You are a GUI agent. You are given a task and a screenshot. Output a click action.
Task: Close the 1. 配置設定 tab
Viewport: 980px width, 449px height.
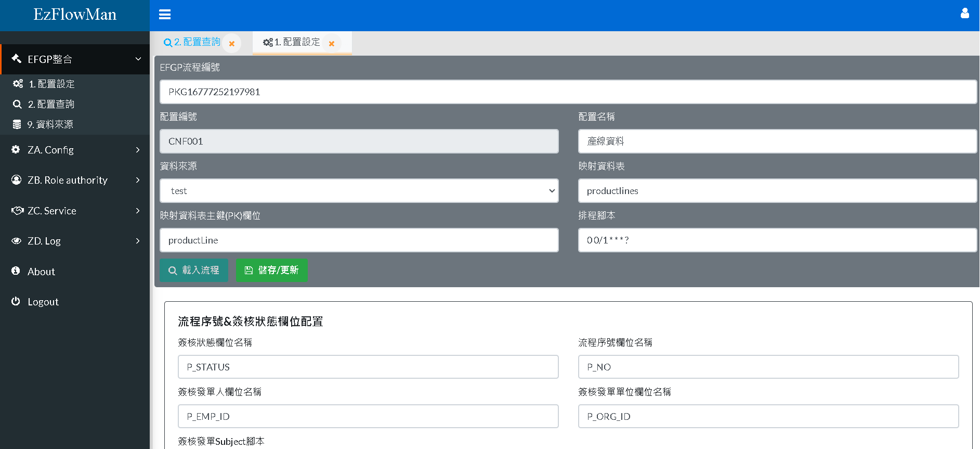(332, 44)
